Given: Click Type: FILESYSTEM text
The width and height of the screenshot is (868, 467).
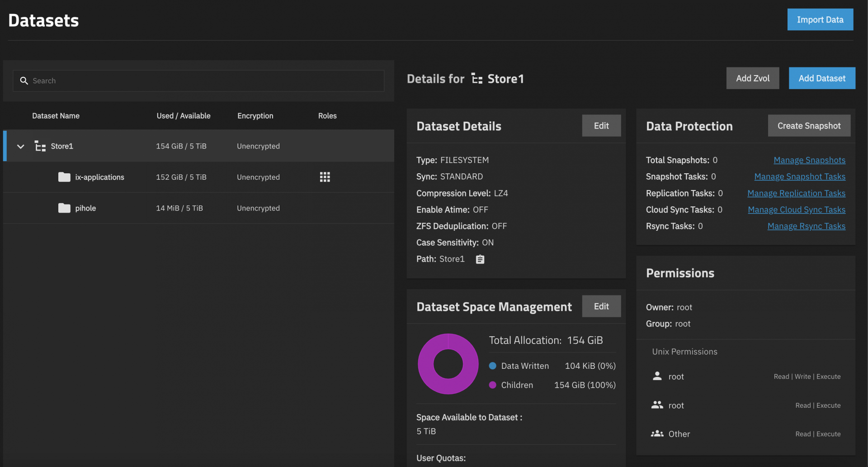Looking at the screenshot, I should click(453, 160).
